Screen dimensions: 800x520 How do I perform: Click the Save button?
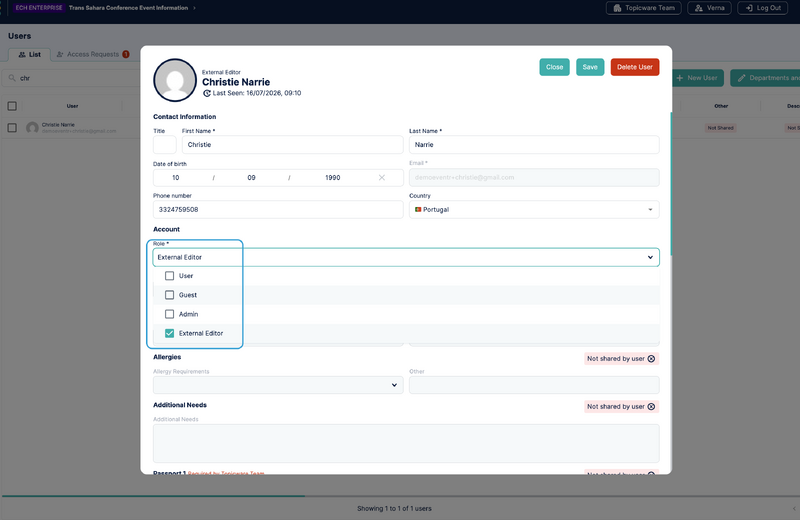click(x=590, y=67)
